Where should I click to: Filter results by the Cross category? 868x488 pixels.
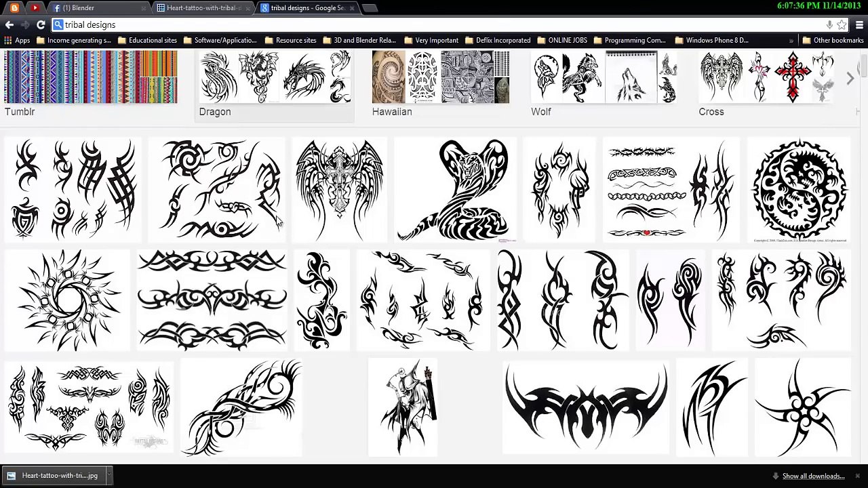click(766, 85)
